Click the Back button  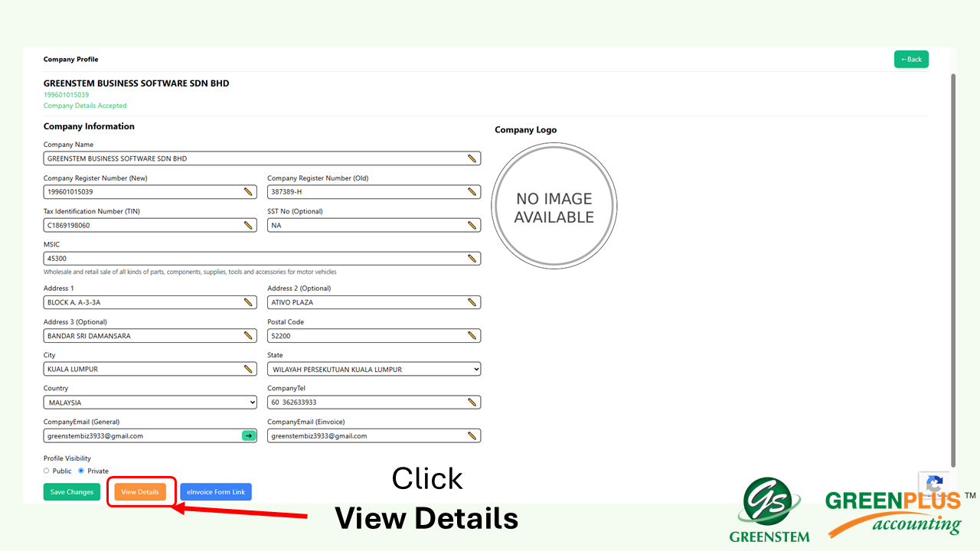911,59
